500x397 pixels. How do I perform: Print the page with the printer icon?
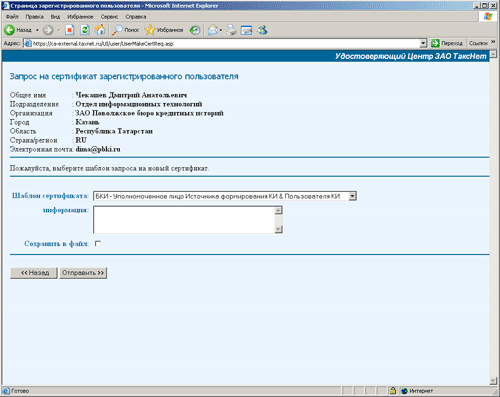click(x=231, y=30)
